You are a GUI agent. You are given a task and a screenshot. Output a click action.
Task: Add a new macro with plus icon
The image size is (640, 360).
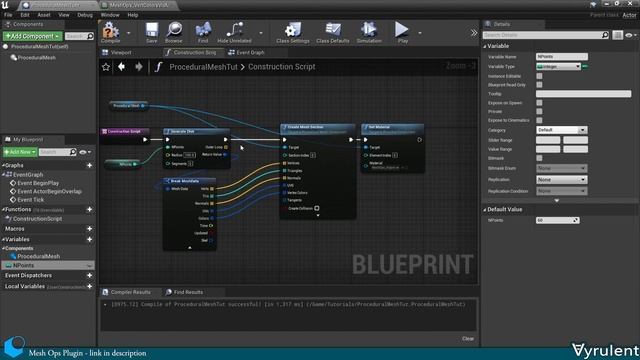pos(89,229)
